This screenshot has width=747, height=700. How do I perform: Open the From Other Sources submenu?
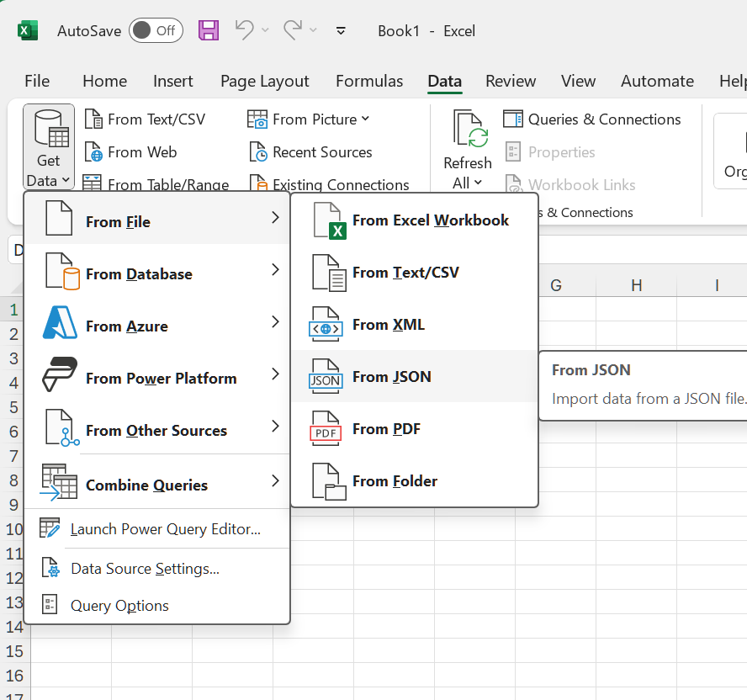157,427
